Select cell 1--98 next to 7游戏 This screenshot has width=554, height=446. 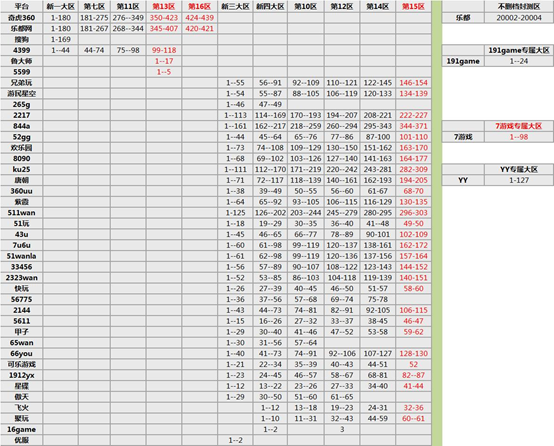pyautogui.click(x=519, y=137)
